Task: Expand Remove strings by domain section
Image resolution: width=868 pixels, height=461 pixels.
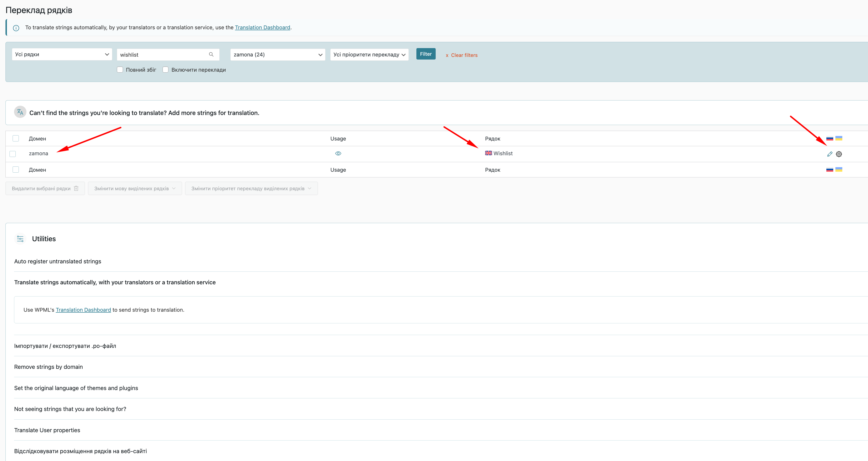Action: pyautogui.click(x=49, y=367)
